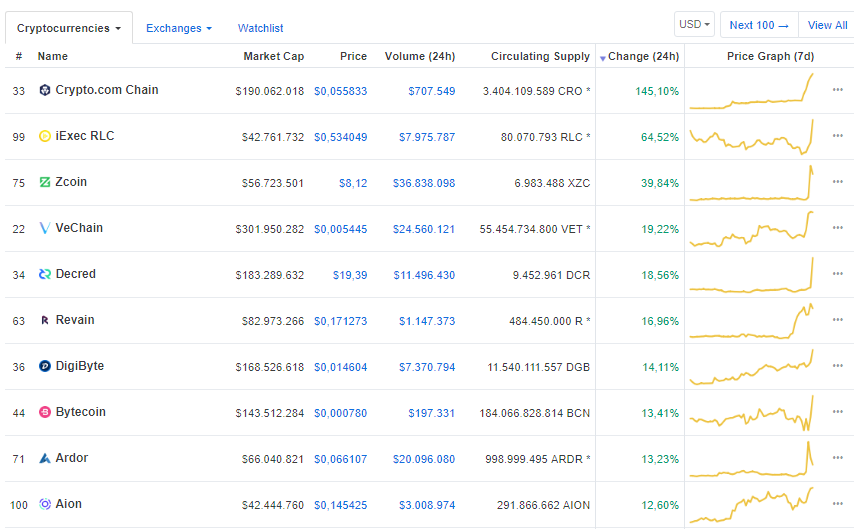
Task: Click DigiByte change value 14,11%
Action: tap(661, 367)
